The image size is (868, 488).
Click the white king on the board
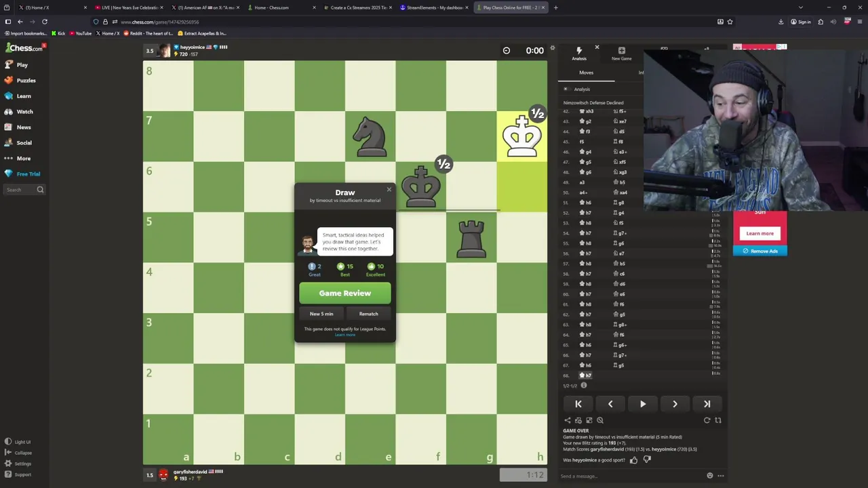click(521, 136)
